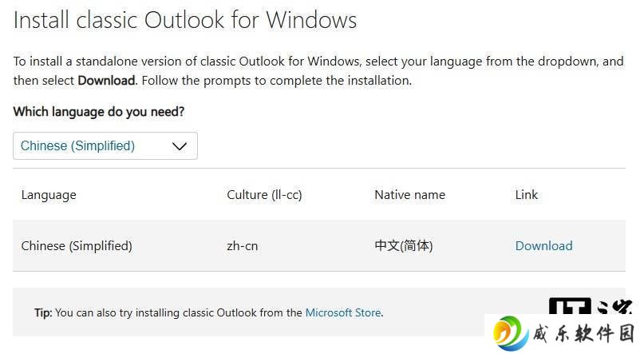644x354 pixels.
Task: Click the 威乐软件园 watermark text
Action: (584, 333)
